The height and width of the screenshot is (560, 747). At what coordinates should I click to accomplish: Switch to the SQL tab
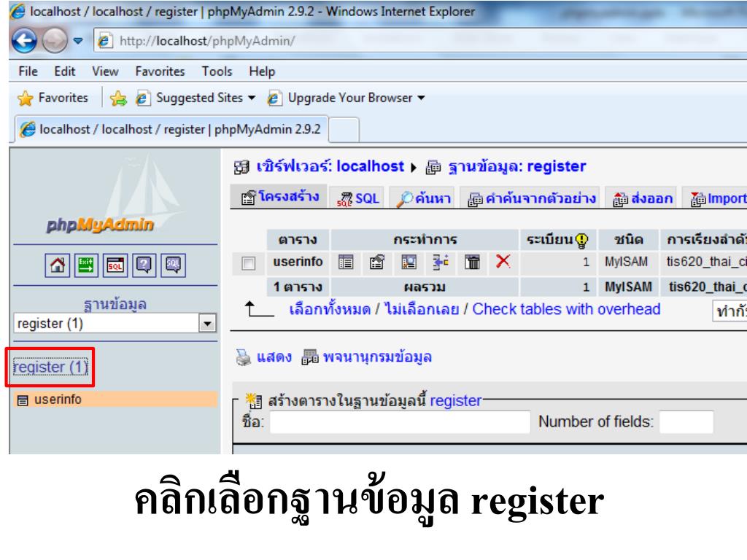357,198
